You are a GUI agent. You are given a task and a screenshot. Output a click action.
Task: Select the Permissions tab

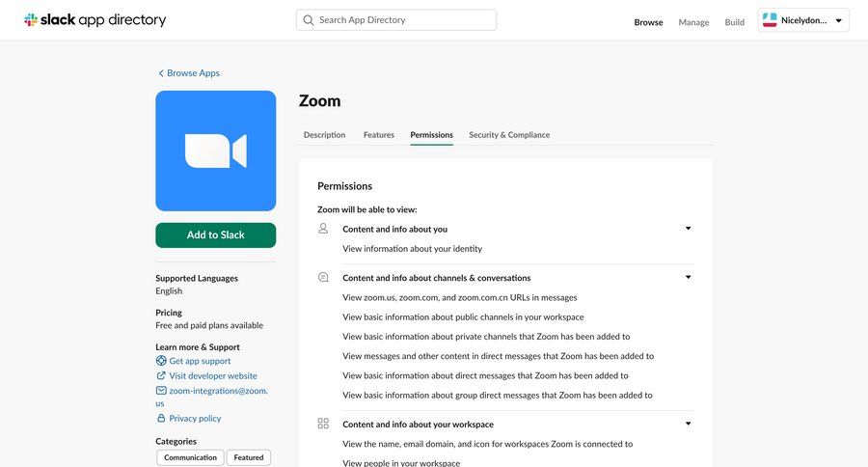(432, 135)
